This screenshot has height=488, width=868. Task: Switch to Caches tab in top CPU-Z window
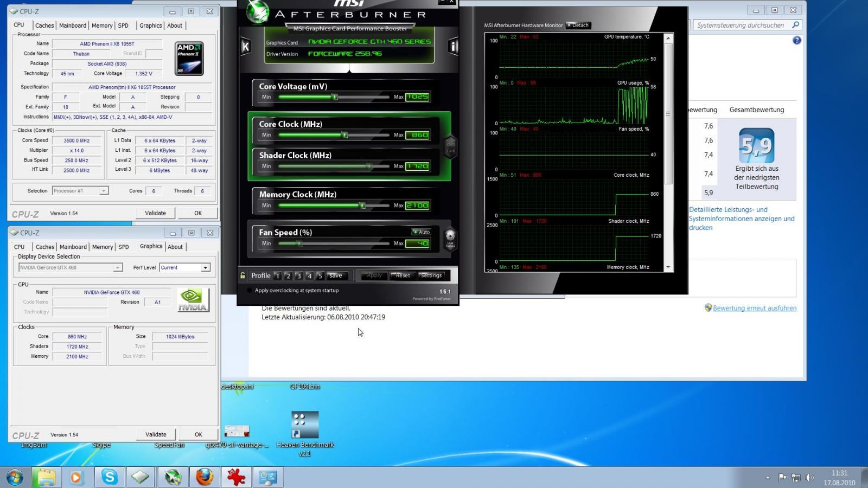coord(44,25)
